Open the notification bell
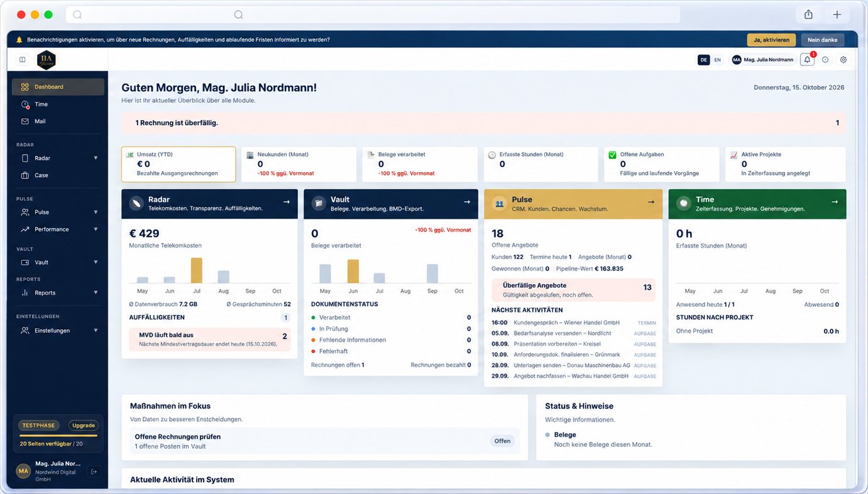 807,60
